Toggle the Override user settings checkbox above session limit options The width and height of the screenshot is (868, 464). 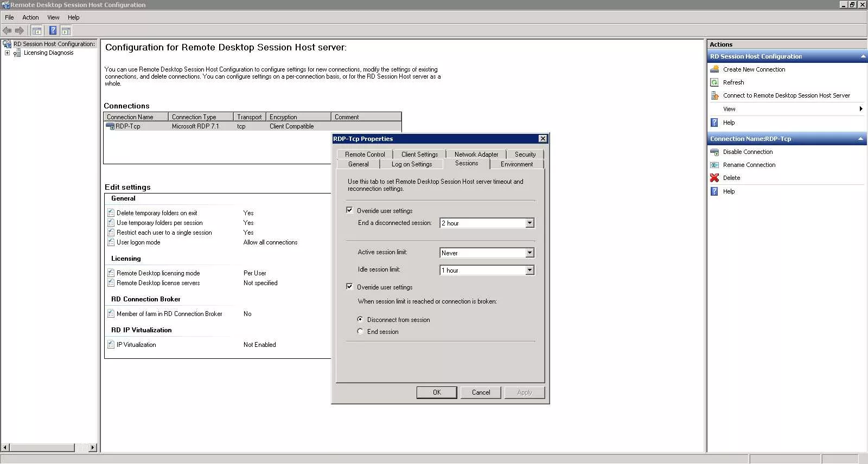tap(349, 287)
